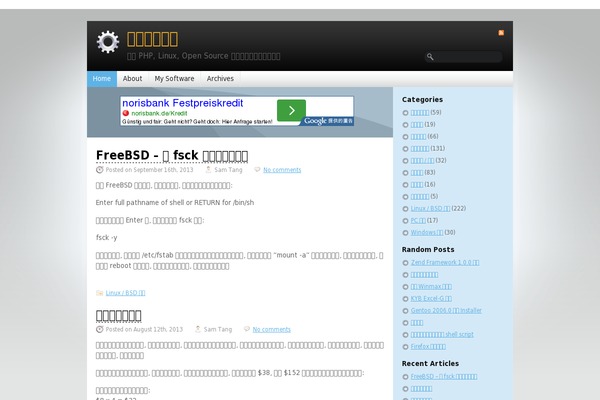Click bullet icon beside Windows (30) category

(406, 233)
